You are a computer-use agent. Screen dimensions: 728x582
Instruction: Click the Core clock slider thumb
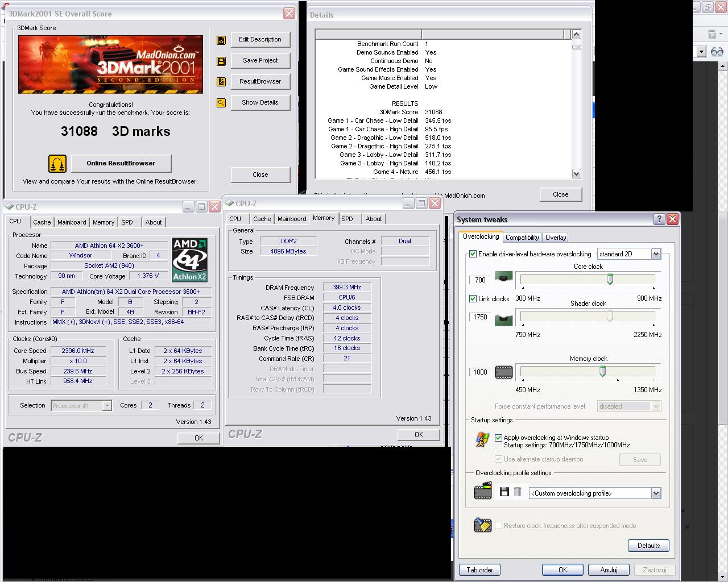(x=610, y=279)
